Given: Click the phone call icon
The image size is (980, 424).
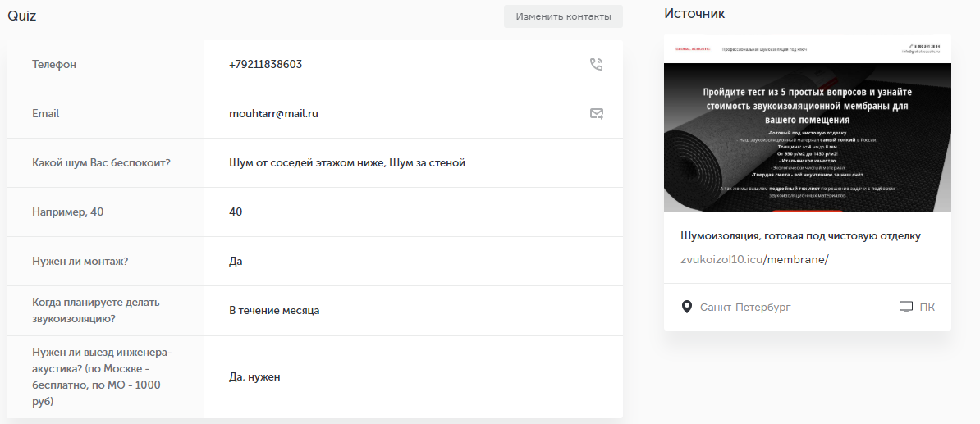Looking at the screenshot, I should click(596, 64).
